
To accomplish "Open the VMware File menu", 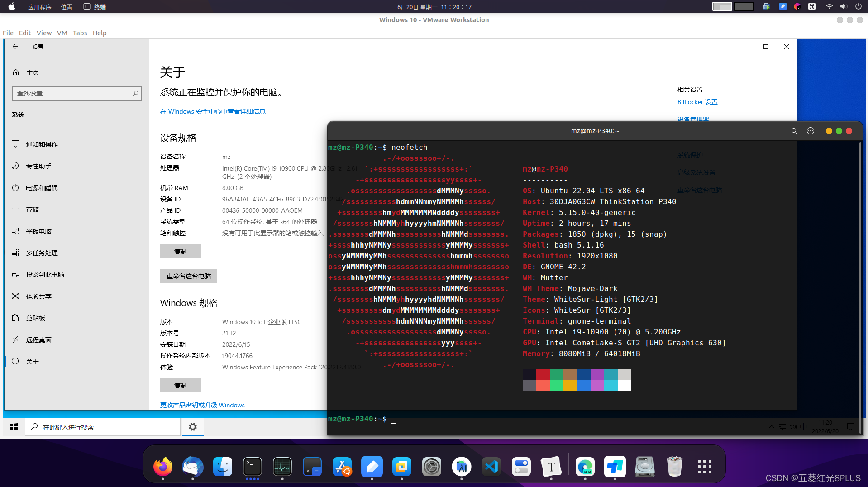I will (x=8, y=33).
